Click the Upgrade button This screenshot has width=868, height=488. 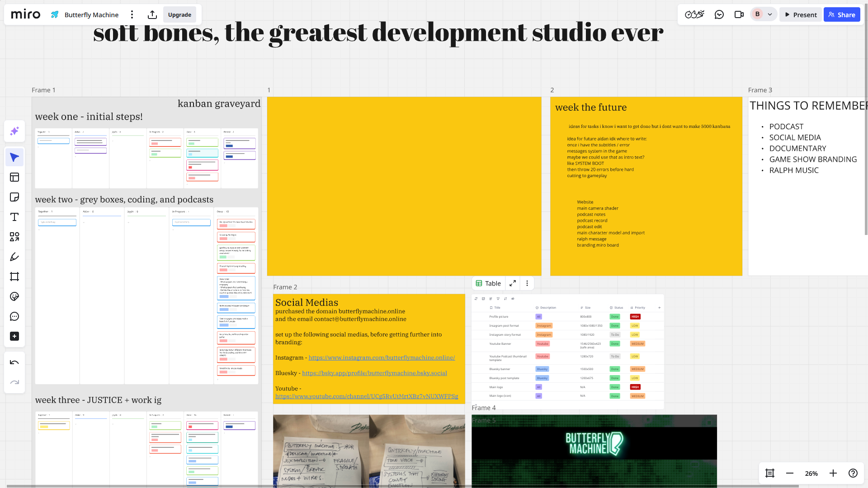(179, 15)
